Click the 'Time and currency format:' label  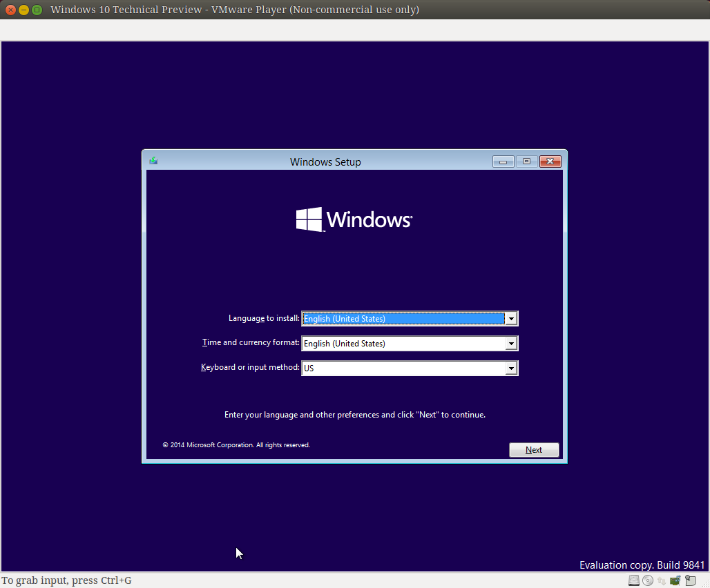251,342
